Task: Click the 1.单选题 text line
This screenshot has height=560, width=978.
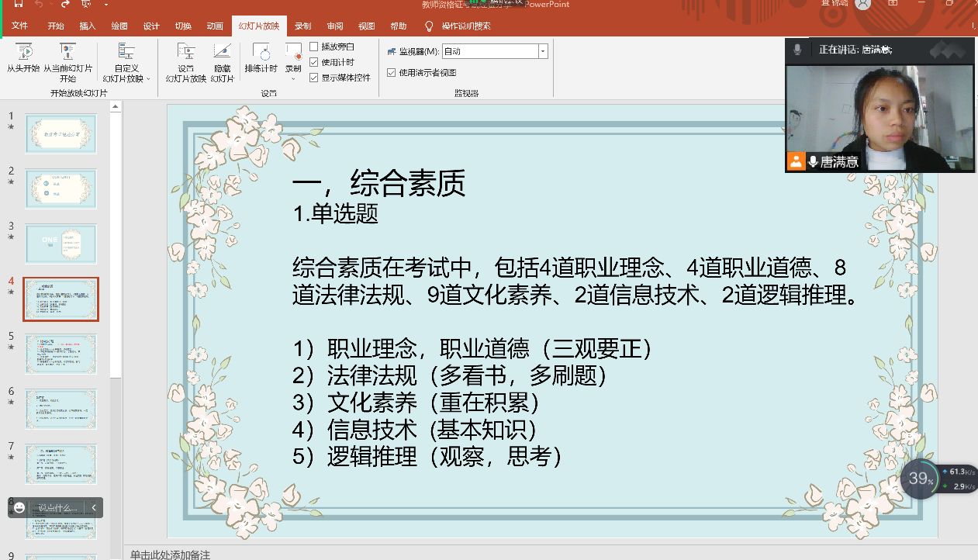Action: click(x=336, y=213)
